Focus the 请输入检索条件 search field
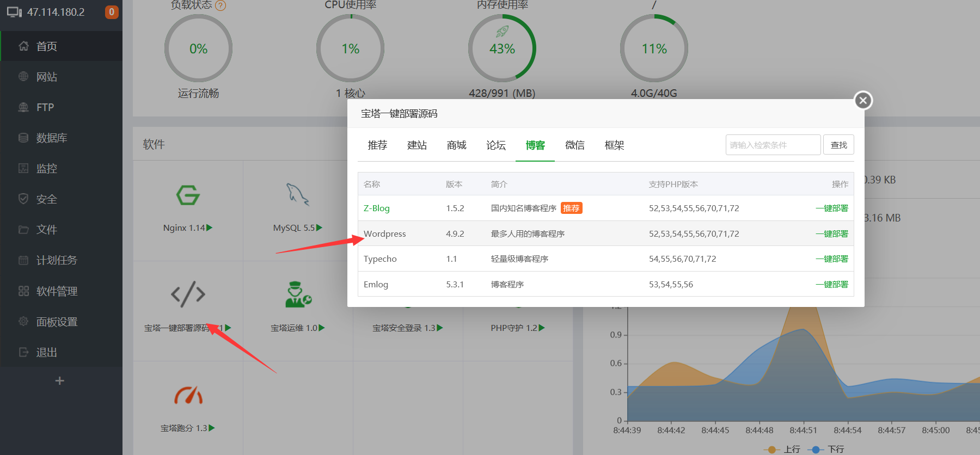The height and width of the screenshot is (455, 980). (x=773, y=145)
